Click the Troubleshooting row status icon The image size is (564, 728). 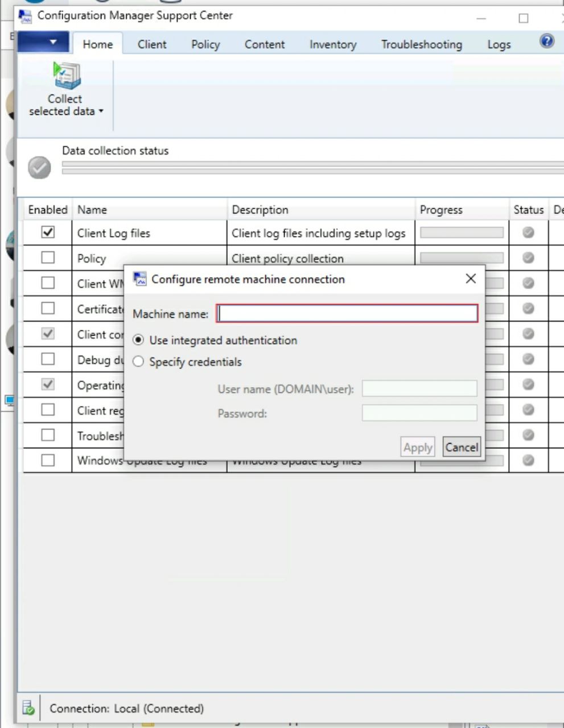click(x=528, y=435)
